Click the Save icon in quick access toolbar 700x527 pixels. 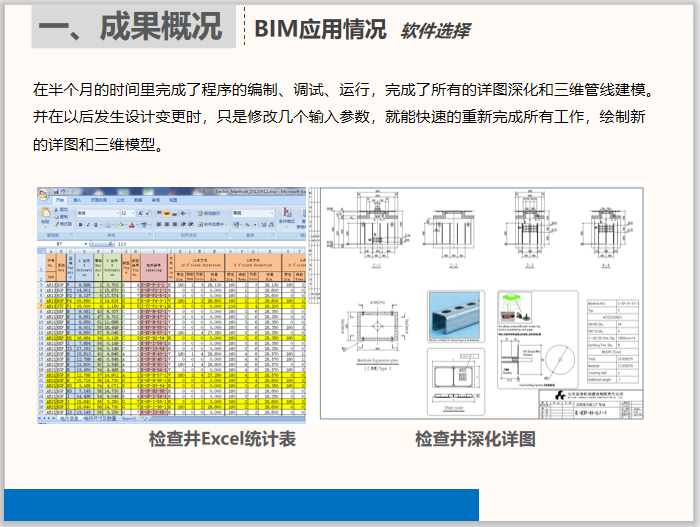click(54, 189)
